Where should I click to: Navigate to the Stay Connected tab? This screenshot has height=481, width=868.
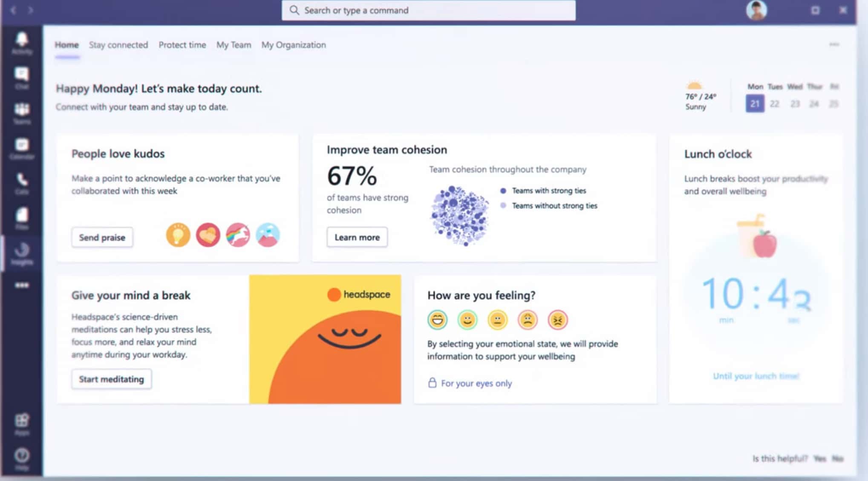tap(118, 44)
